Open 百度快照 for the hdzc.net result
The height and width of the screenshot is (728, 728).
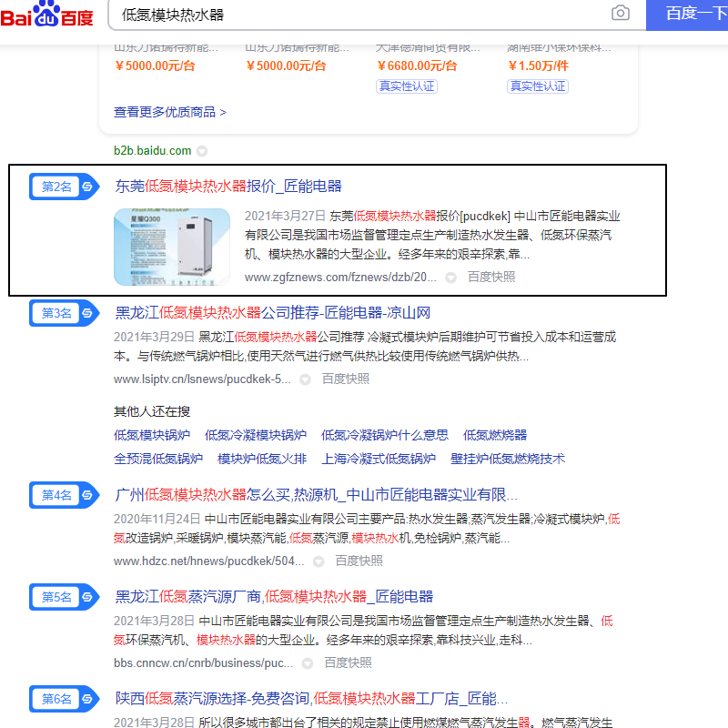pos(359,561)
